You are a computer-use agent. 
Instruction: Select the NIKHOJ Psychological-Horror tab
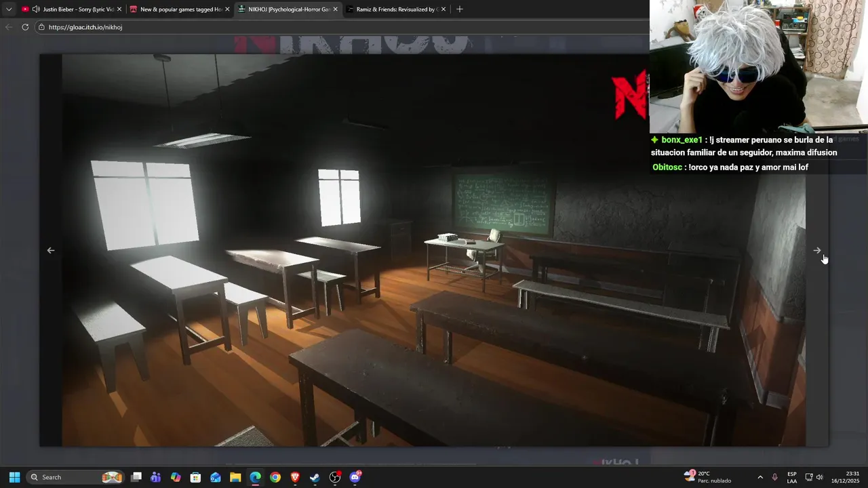(288, 9)
